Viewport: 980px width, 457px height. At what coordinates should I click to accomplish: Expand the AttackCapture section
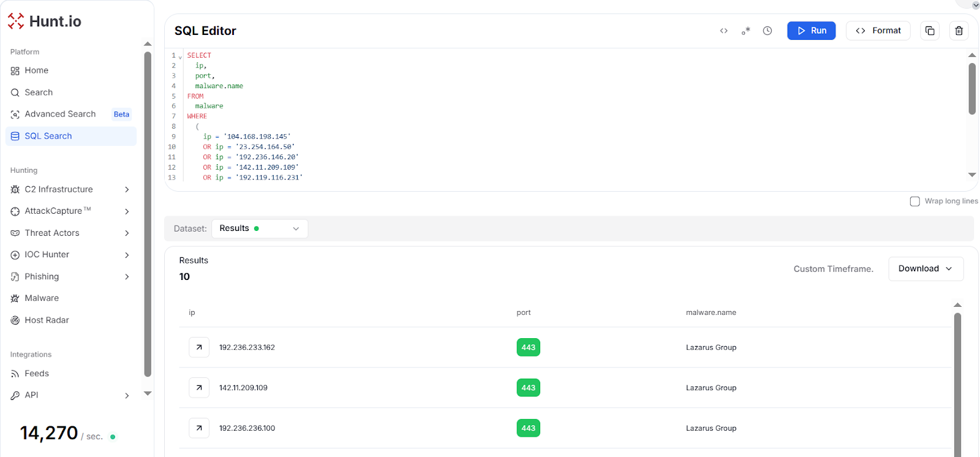127,211
